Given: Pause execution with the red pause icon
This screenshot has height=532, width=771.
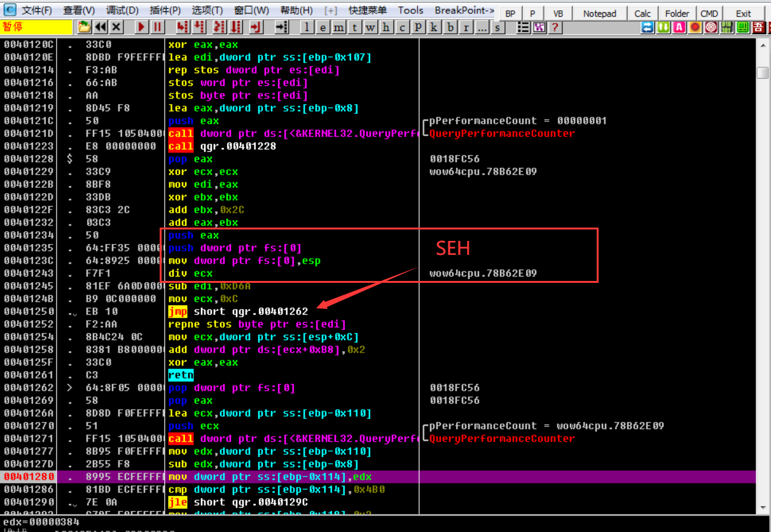Looking at the screenshot, I should tap(157, 27).
